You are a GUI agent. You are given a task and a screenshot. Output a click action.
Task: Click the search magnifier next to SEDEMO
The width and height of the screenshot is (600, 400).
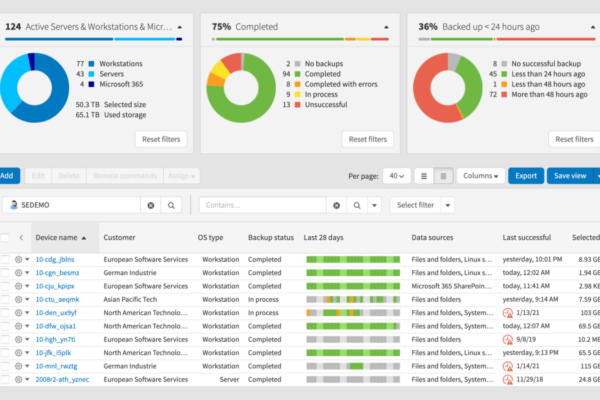[171, 206]
